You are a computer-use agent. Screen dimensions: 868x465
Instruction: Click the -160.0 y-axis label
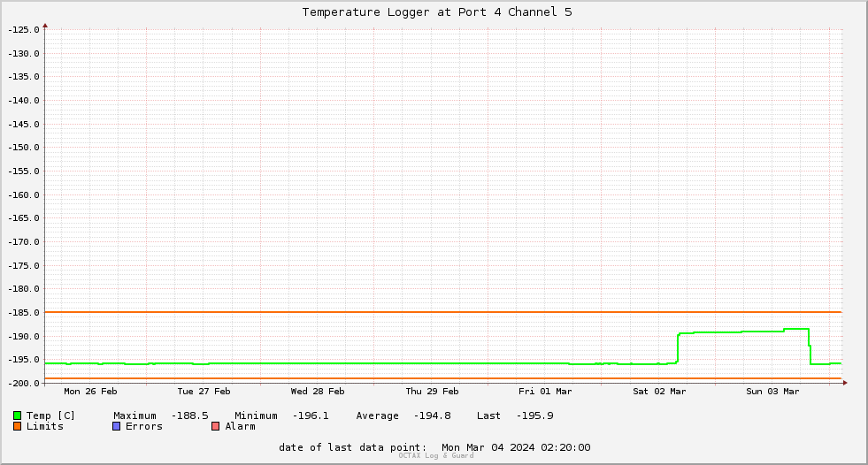(x=23, y=195)
